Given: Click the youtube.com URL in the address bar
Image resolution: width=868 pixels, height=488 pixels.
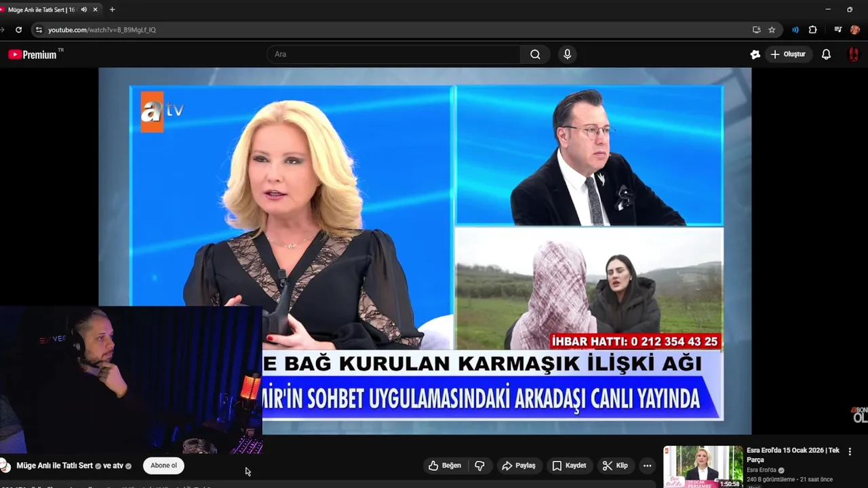Looking at the screenshot, I should (x=102, y=30).
